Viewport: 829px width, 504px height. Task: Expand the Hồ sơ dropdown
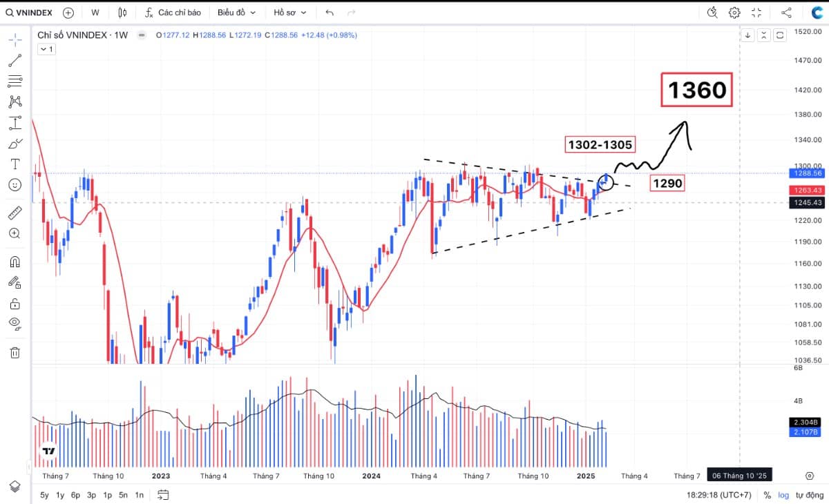[x=289, y=12]
